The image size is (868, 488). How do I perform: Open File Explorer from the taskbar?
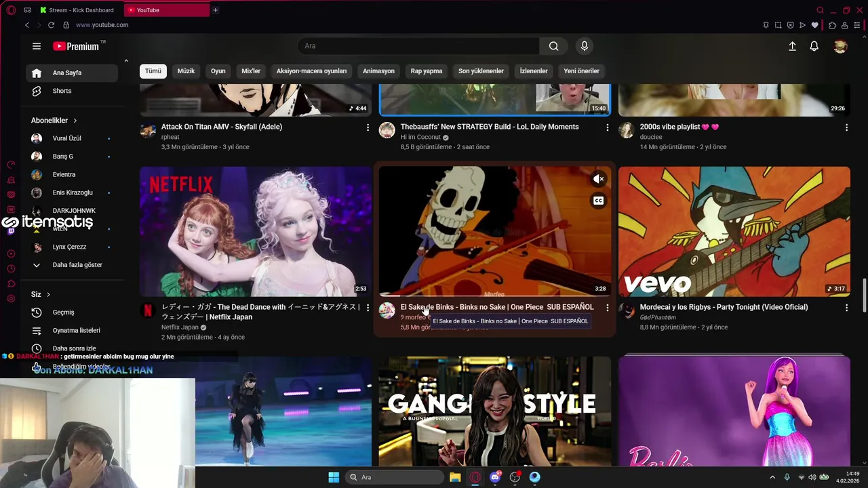tap(455, 477)
